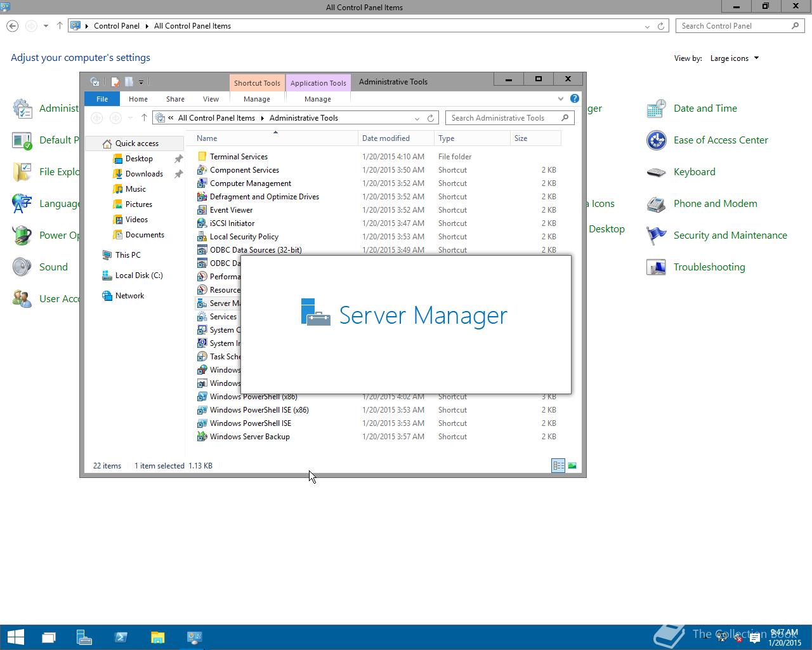Open Manage tab under Application Tools
Viewport: 812px width, 650px height.
[x=318, y=99]
